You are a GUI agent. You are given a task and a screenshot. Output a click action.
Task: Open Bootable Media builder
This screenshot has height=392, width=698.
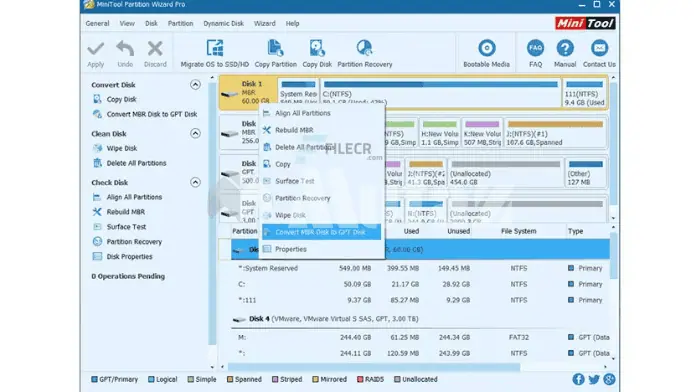[486, 53]
